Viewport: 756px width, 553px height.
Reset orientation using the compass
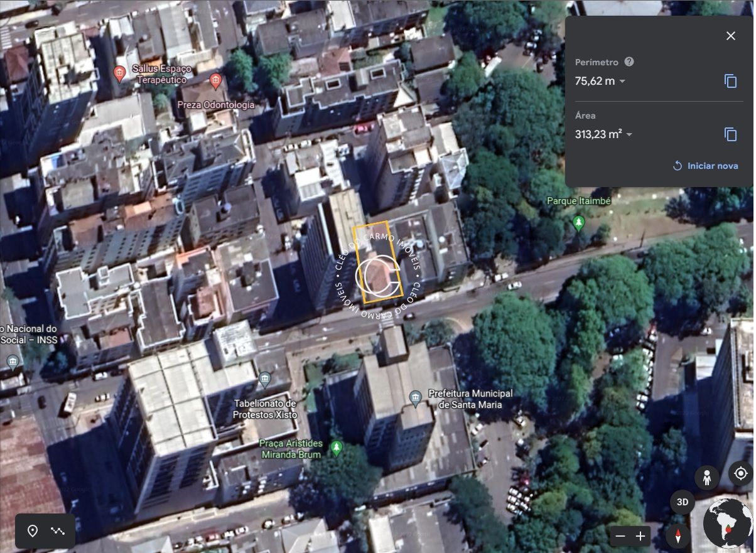click(678, 536)
